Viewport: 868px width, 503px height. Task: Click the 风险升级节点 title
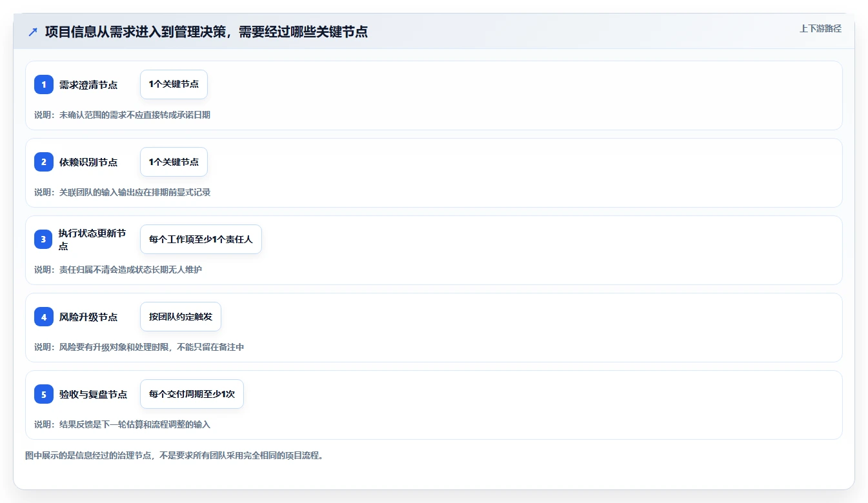coord(88,317)
